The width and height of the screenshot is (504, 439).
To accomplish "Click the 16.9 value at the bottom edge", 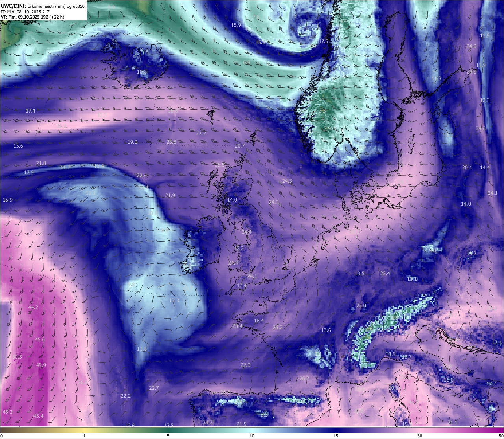I will tap(130, 425).
